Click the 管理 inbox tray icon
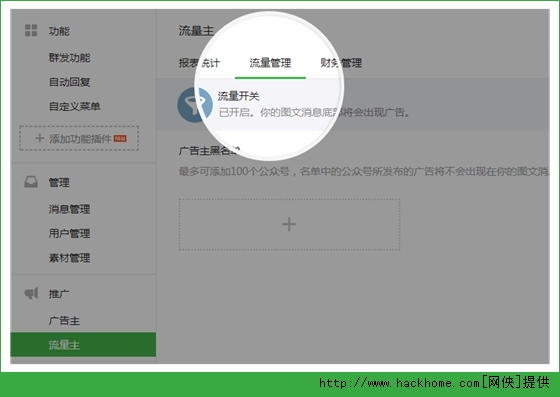This screenshot has width=560, height=397. pos(31,182)
